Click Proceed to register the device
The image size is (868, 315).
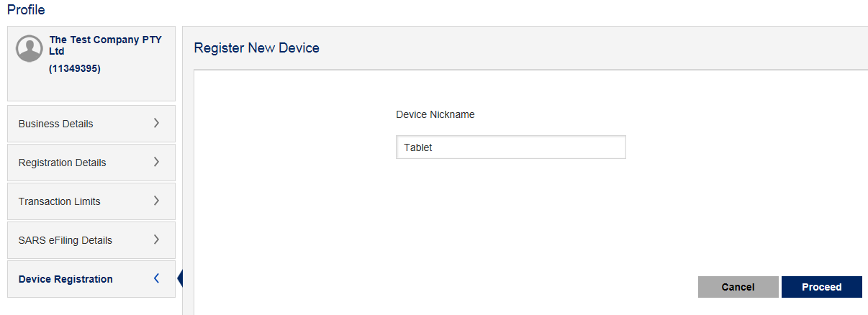click(x=821, y=287)
